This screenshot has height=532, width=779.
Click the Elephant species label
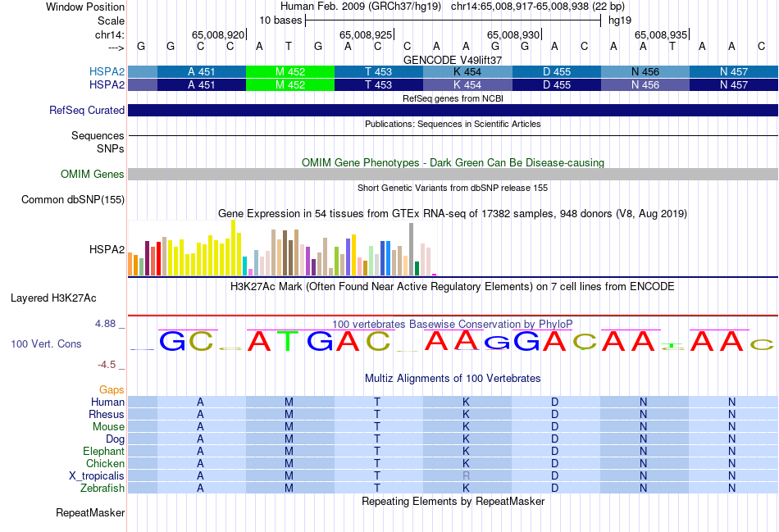point(103,451)
